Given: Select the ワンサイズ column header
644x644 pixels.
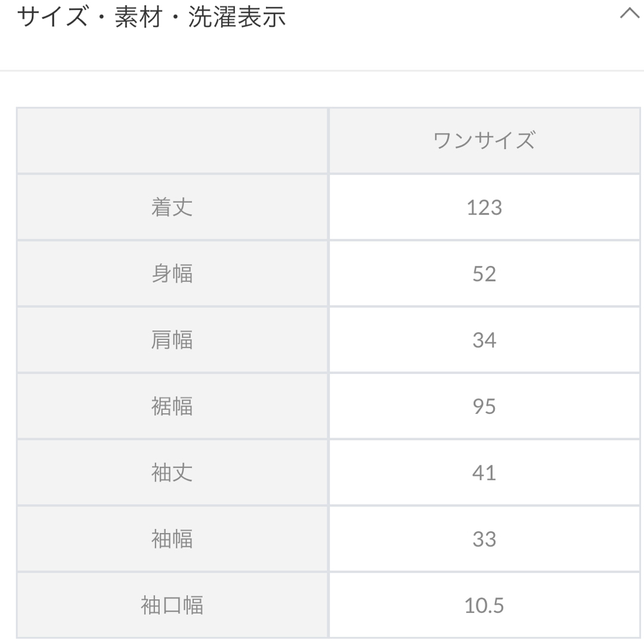Looking at the screenshot, I should [484, 141].
